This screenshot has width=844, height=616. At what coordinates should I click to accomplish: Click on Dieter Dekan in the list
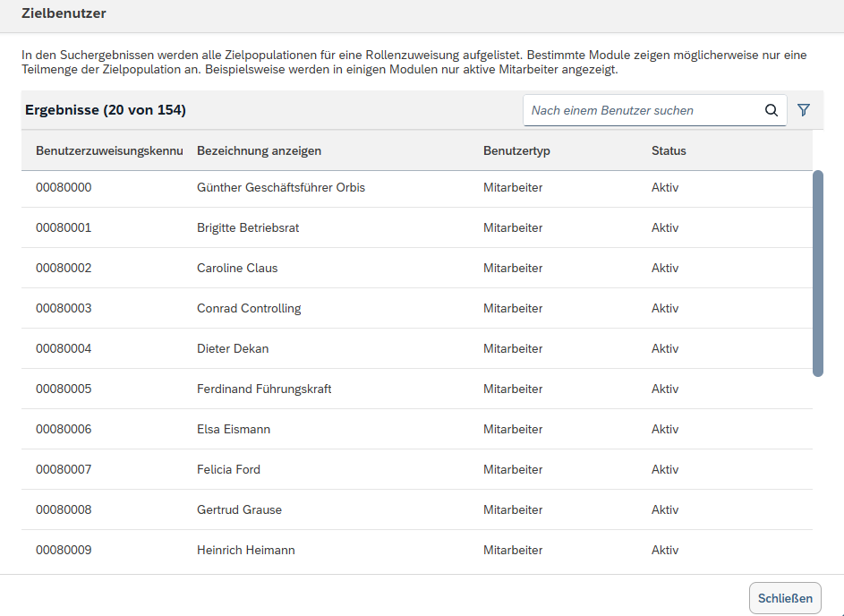pyautogui.click(x=233, y=348)
